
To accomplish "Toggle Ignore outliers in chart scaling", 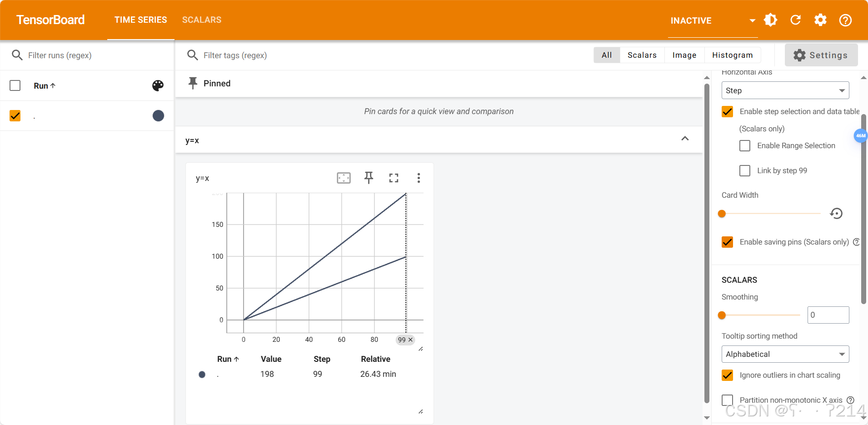I will tap(727, 375).
